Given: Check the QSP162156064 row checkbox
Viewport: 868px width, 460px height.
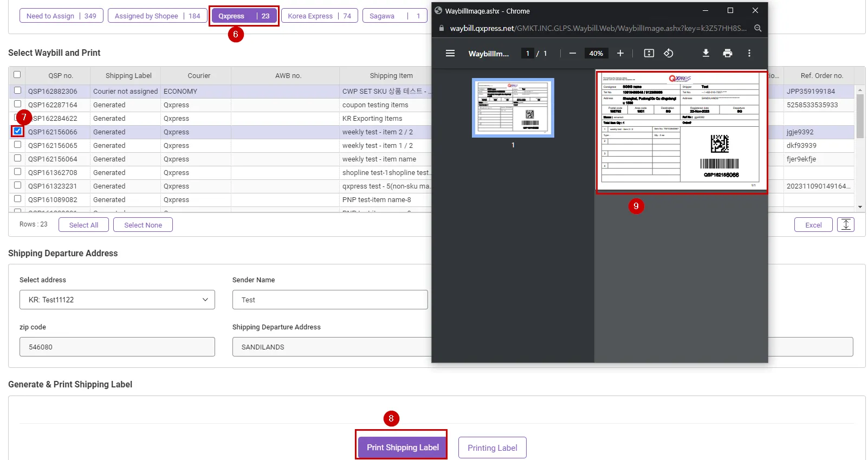Looking at the screenshot, I should [18, 158].
